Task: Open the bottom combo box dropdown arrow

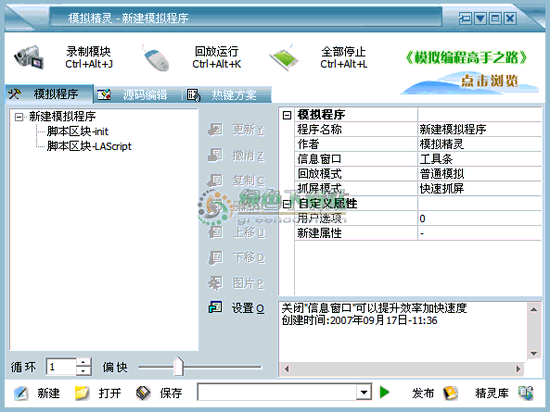Action: [x=364, y=392]
